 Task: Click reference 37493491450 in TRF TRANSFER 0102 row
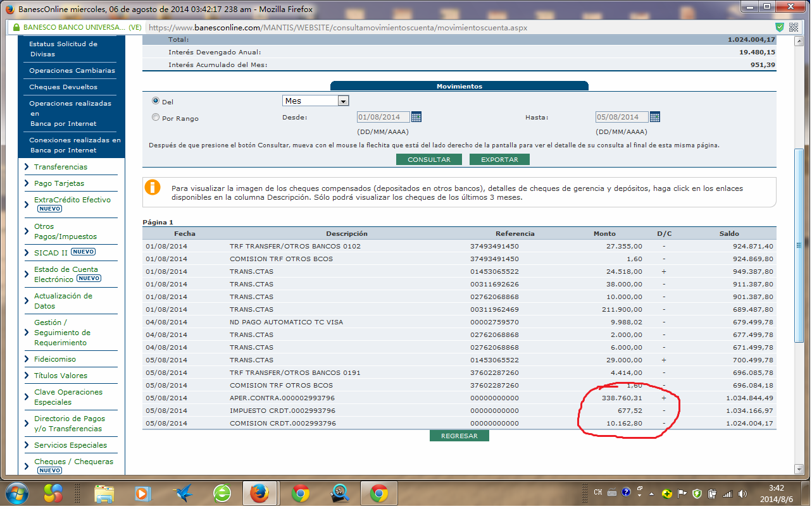[494, 246]
